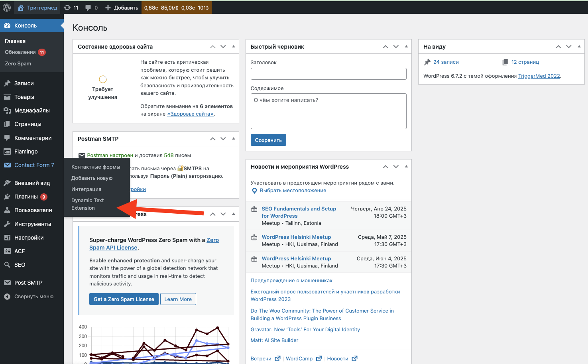
Task: Open Плагины plugins icon
Action: point(7,197)
